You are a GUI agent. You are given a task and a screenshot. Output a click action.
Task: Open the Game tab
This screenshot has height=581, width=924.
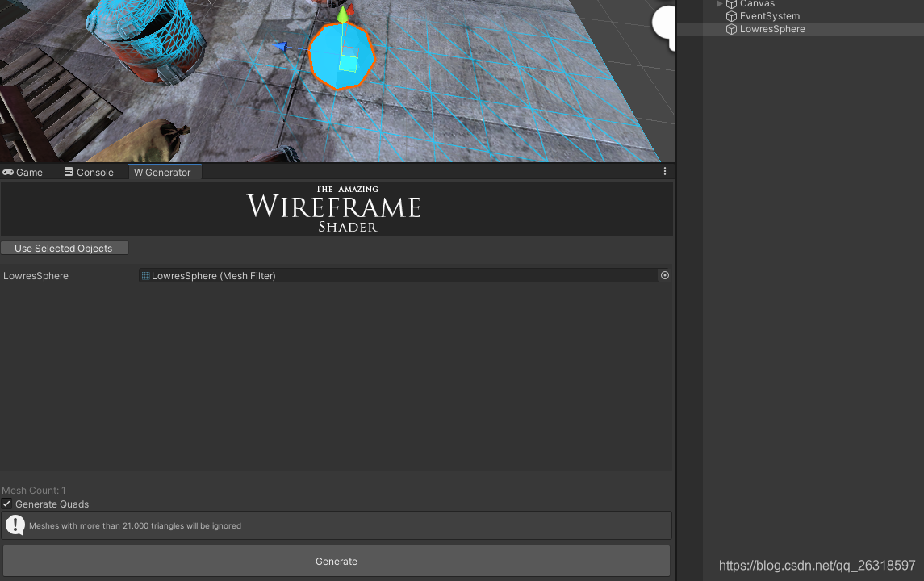point(23,172)
